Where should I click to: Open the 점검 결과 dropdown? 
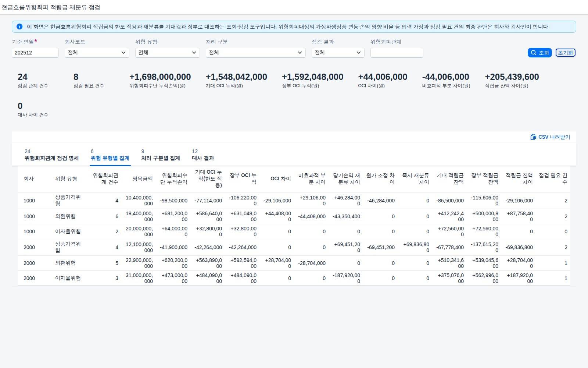pos(338,53)
